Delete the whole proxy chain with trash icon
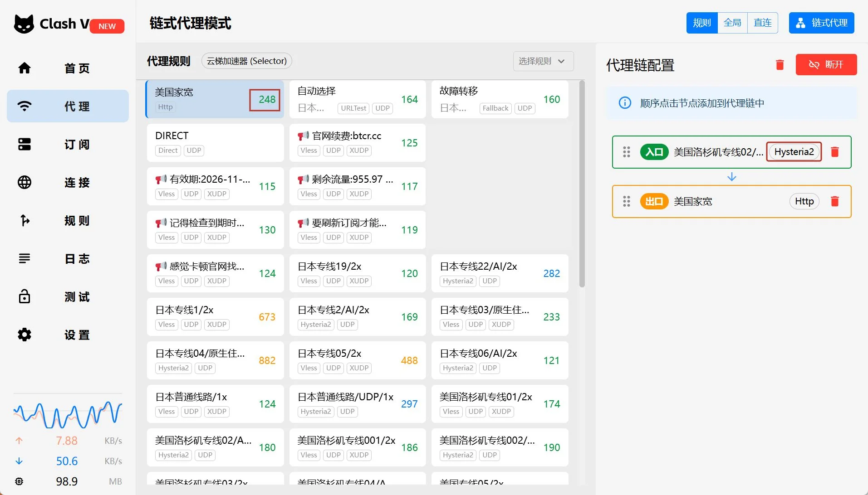The image size is (868, 495). 780,65
